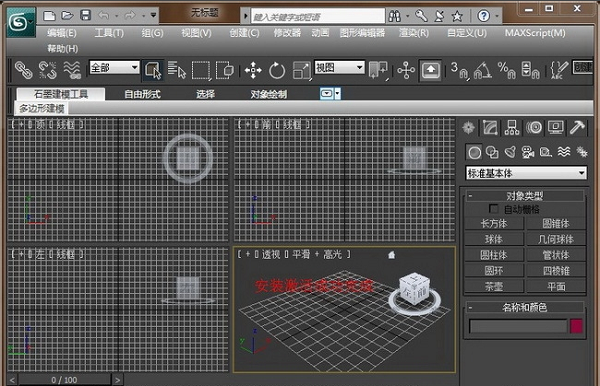
Task: Open the Create command panel tab
Action: [468, 127]
